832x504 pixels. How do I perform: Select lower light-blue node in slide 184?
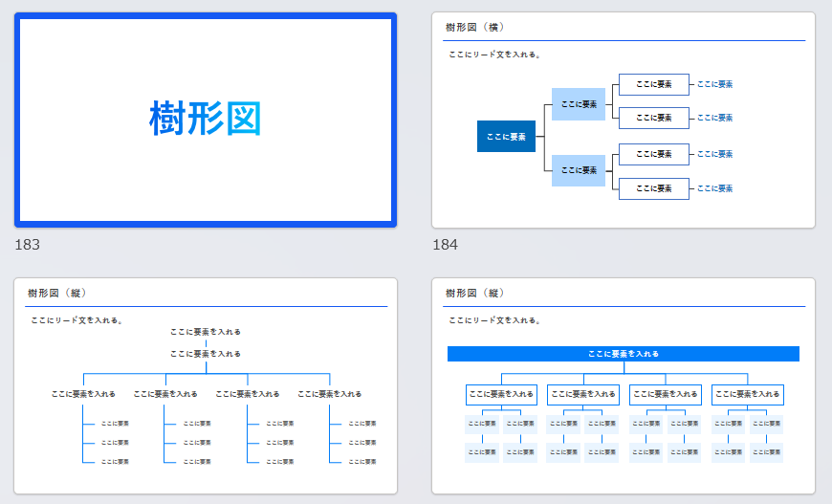579,170
